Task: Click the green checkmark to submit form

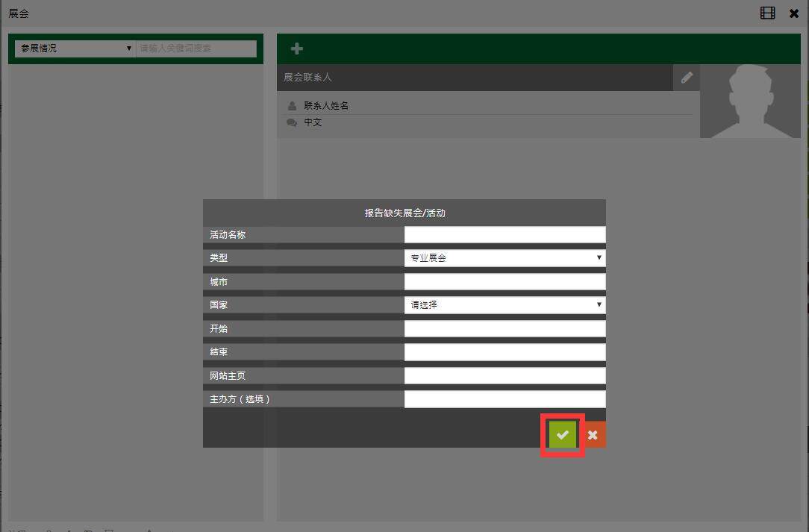Action: [563, 435]
